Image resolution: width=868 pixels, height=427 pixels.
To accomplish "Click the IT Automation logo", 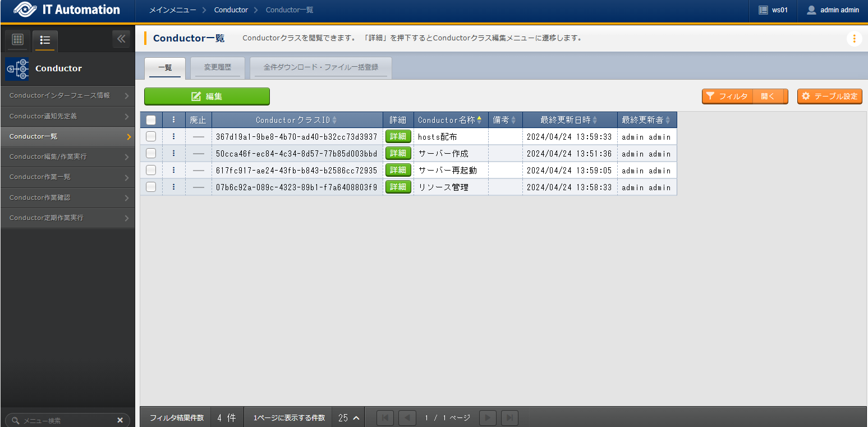I will click(67, 10).
